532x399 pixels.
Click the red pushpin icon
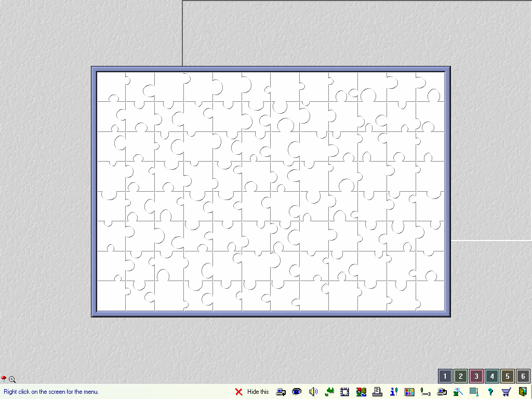click(x=4, y=379)
